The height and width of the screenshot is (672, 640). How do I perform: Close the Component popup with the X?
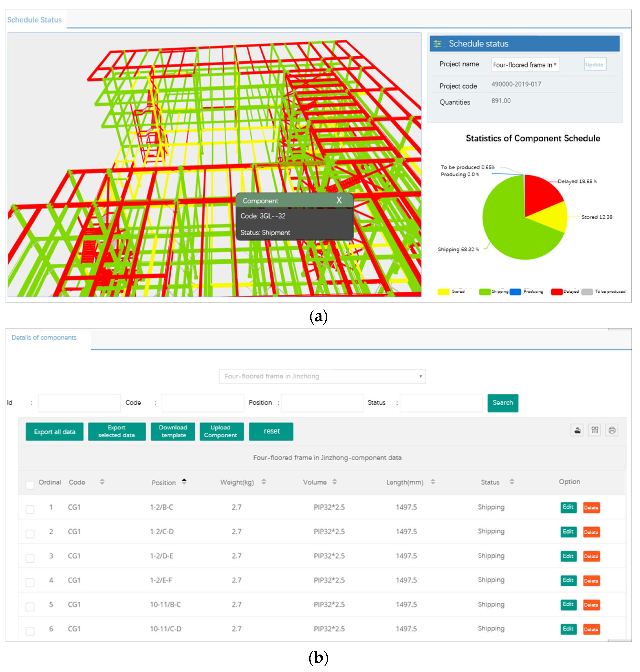(x=339, y=200)
